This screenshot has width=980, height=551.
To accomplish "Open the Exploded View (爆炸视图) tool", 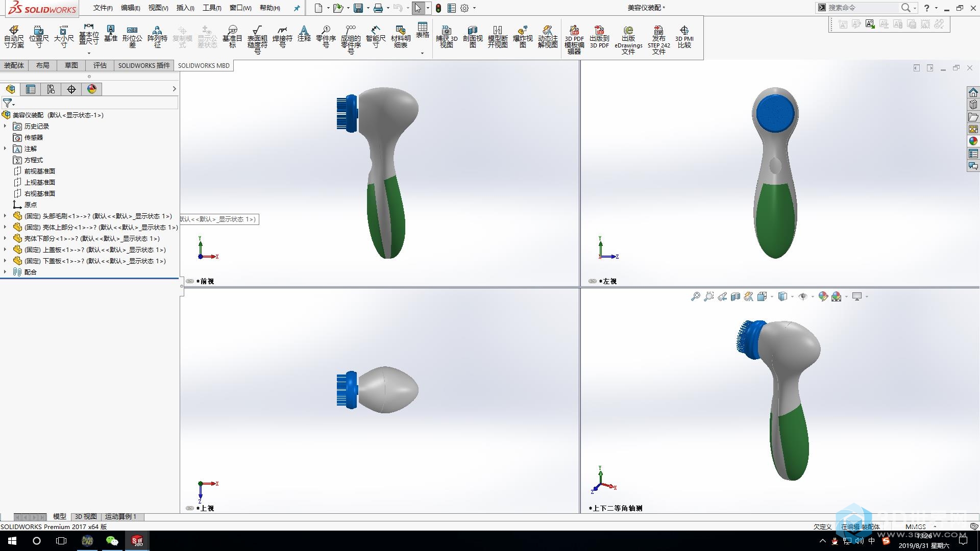I will 523,37.
